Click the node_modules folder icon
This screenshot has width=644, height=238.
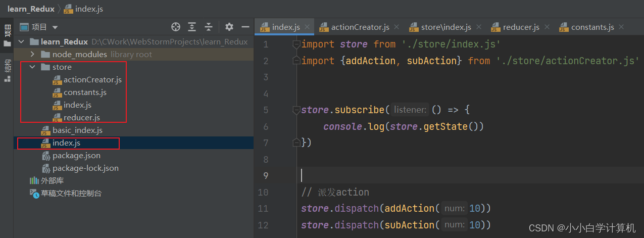pos(45,54)
